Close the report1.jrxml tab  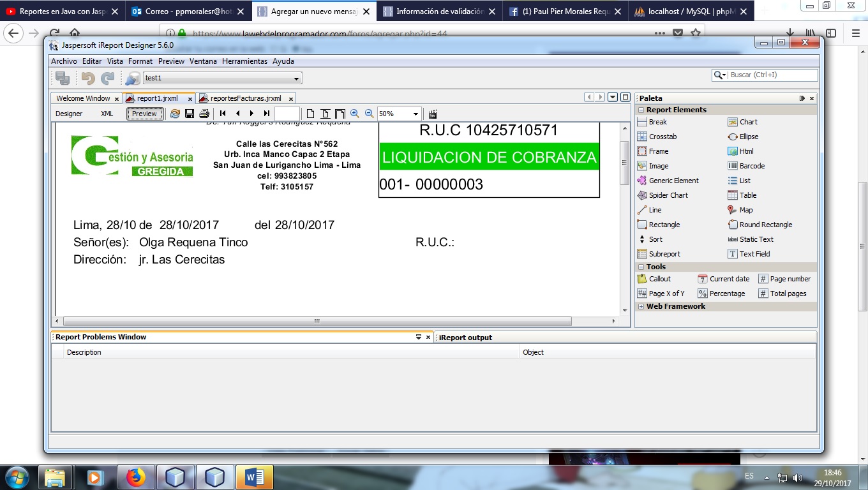point(190,99)
